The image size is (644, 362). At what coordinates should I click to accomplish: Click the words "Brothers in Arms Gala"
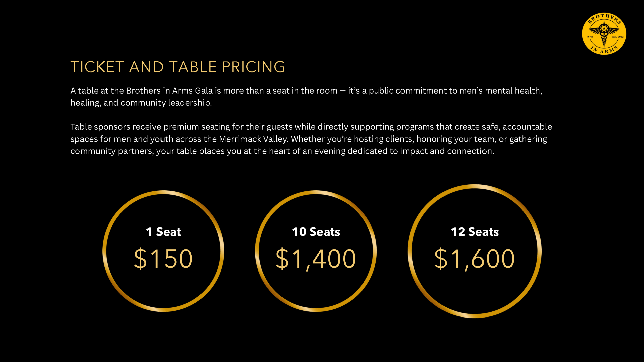(169, 90)
